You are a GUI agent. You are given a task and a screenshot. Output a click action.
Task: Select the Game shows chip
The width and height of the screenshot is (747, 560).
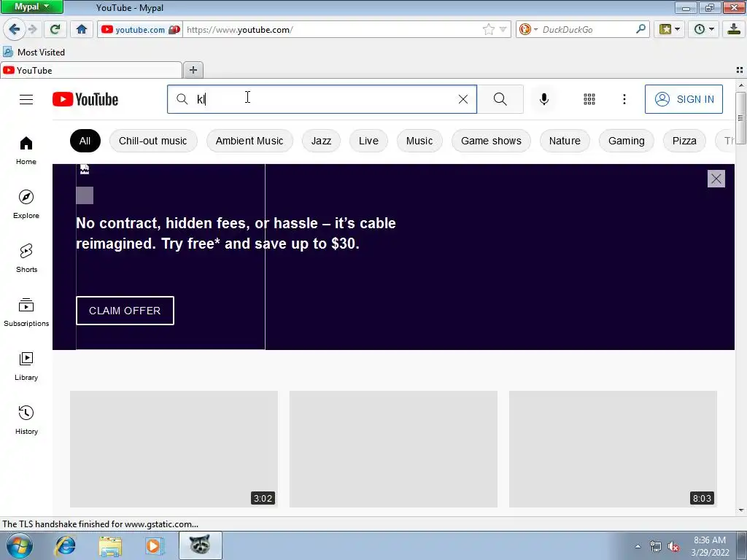point(491,141)
